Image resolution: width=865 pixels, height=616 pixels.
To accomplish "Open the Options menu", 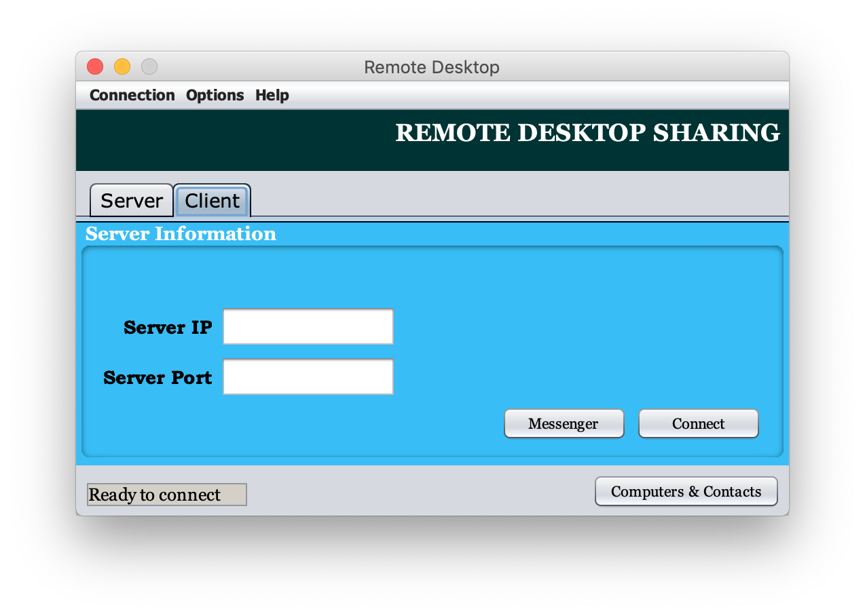I will pyautogui.click(x=215, y=95).
